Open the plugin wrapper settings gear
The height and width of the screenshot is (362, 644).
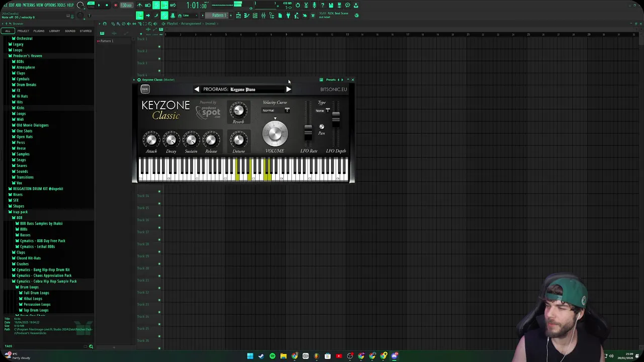coord(139,79)
